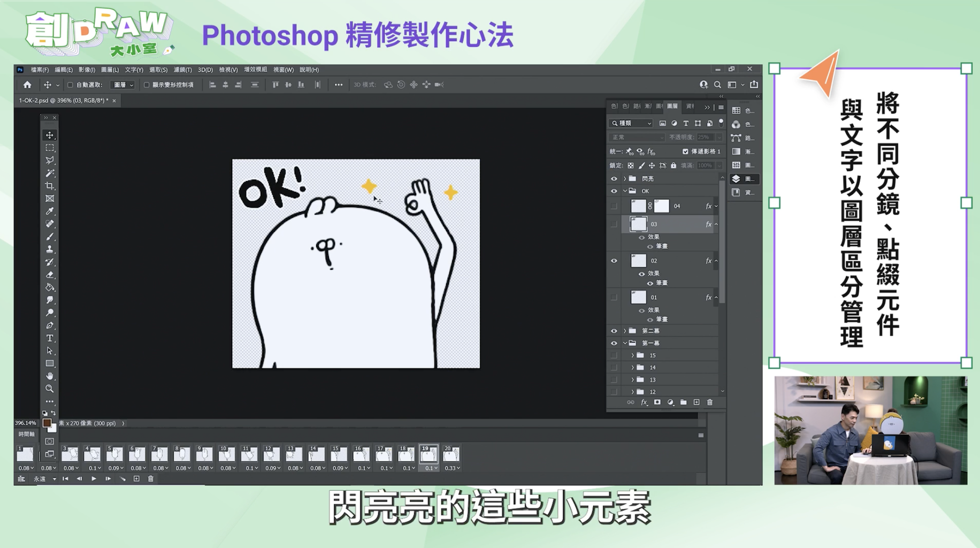The image size is (980, 548).
Task: Select the Dodge tool
Action: [x=50, y=313]
